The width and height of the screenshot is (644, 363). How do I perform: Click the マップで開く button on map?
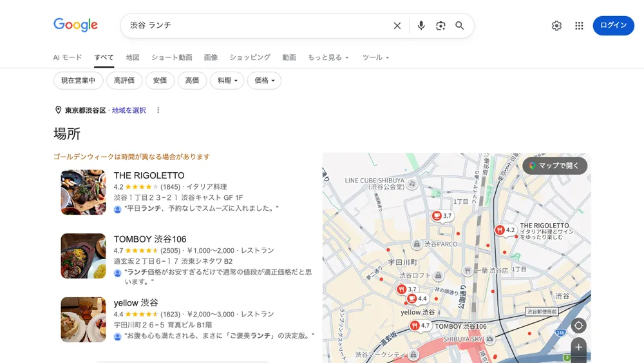pyautogui.click(x=555, y=166)
